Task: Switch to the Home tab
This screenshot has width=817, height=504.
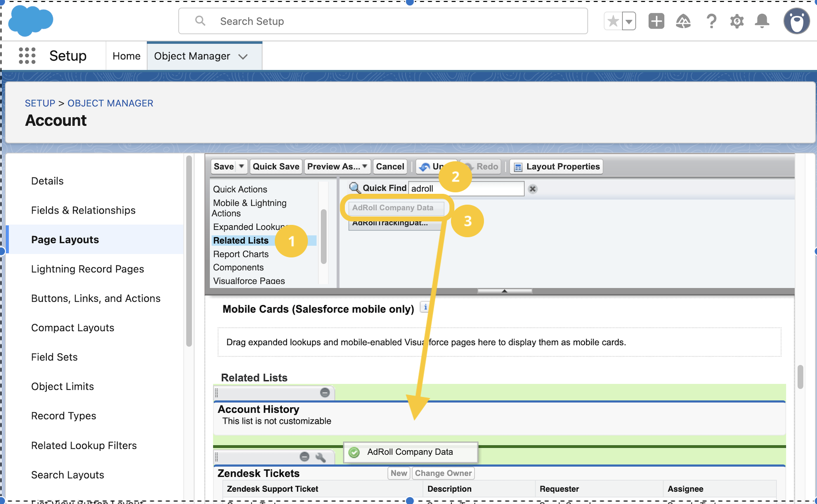Action: coord(126,56)
